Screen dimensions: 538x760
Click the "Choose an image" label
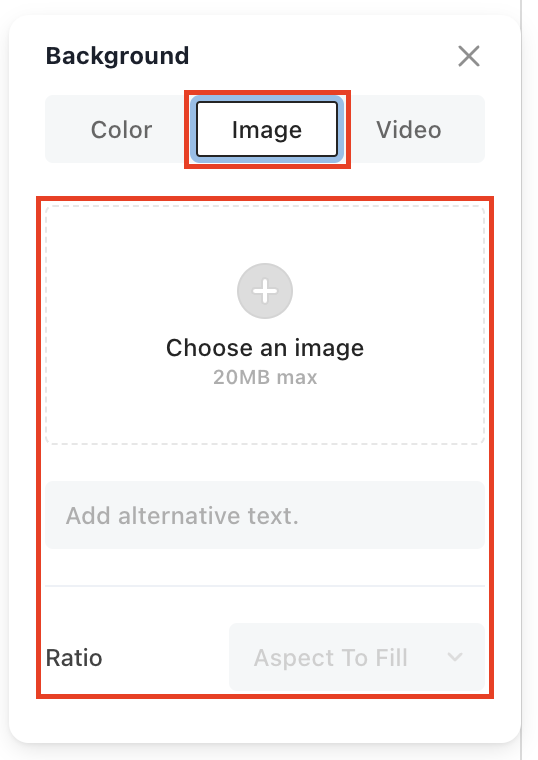point(265,348)
